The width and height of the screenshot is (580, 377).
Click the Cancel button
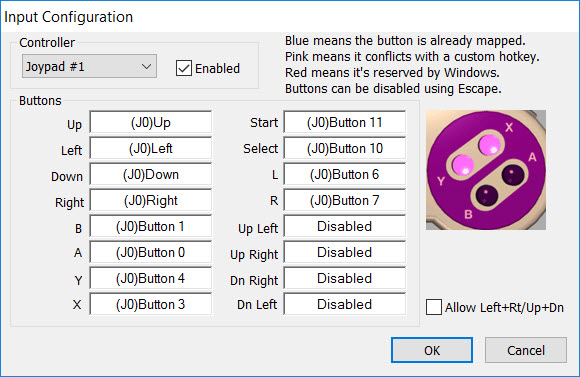pos(526,350)
